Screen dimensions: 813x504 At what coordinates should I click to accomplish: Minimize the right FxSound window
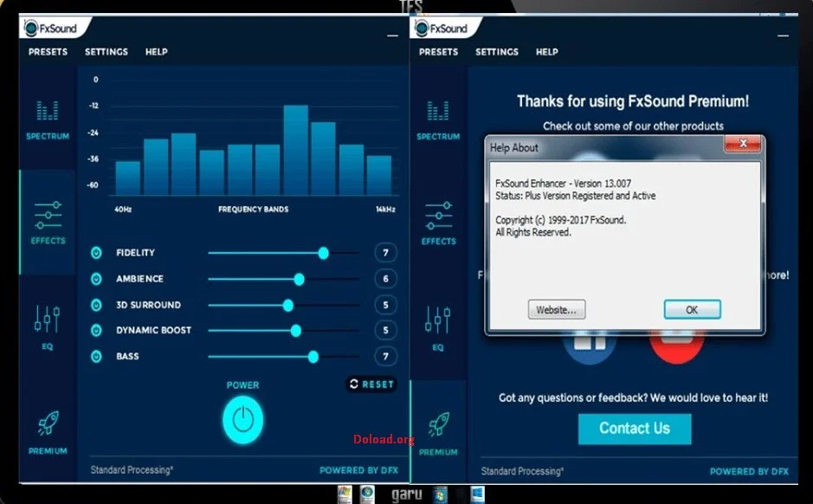[x=783, y=36]
